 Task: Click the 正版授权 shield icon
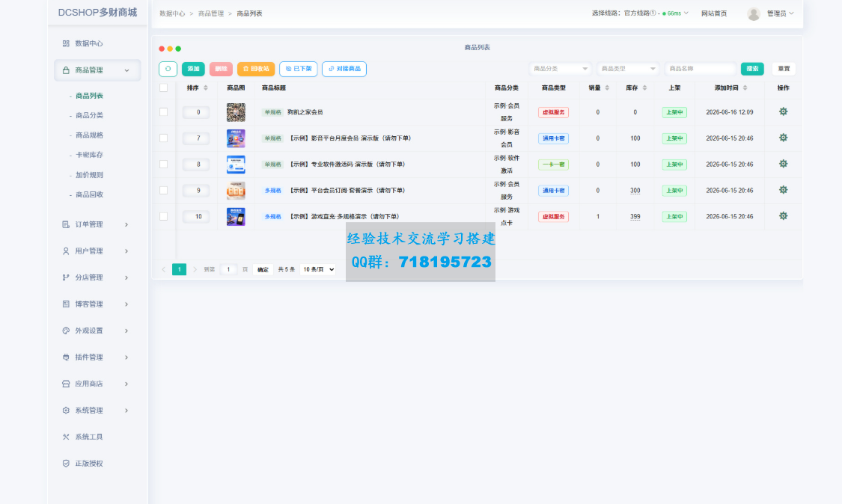[x=66, y=463]
